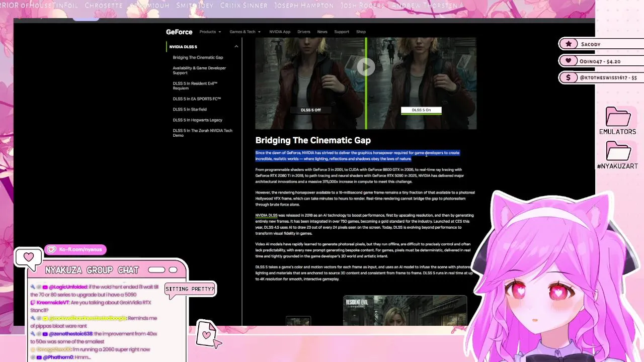This screenshot has width=644, height=362.
Task: Follow the NVIDIA DLSS hyperlink in article
Action: tap(266, 215)
